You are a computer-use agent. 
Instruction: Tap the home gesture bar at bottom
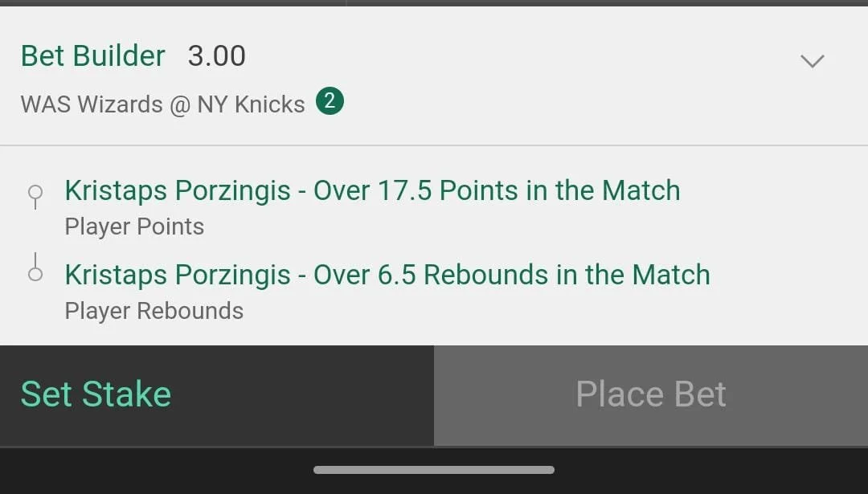[x=434, y=470]
